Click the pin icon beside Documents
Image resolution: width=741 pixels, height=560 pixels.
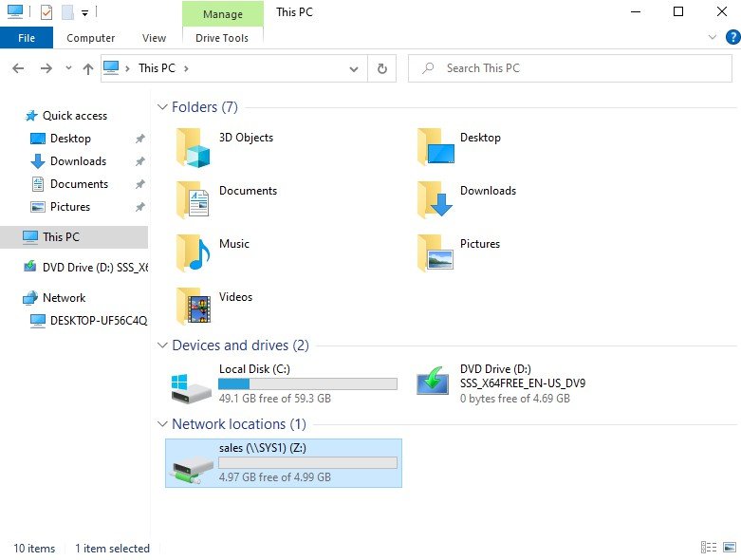[x=139, y=184]
